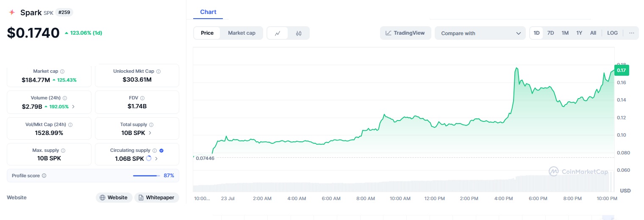Click the SPK ticker symbol
This screenshot has width=644, height=220.
(x=49, y=13)
